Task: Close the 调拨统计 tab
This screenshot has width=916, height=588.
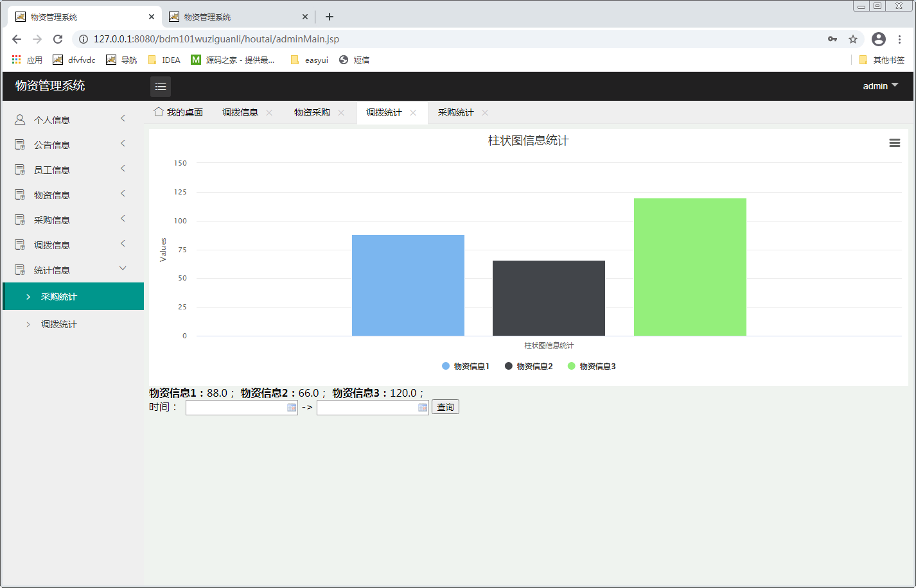Action: 413,112
